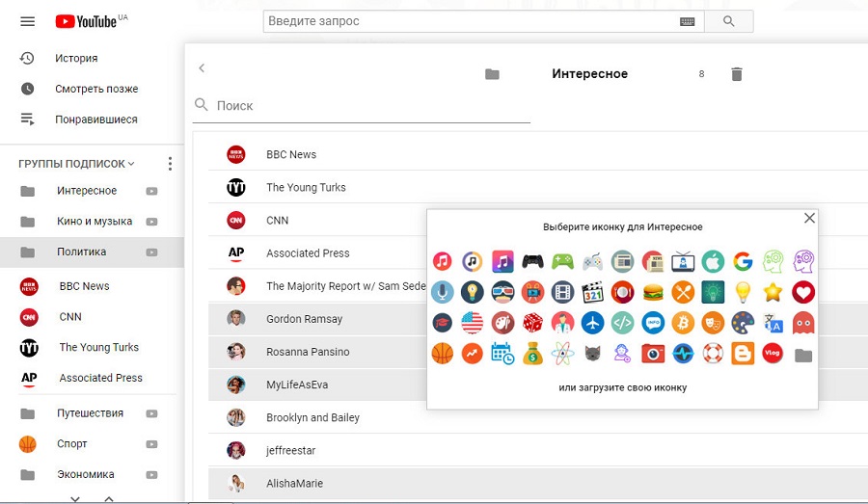Choose the blue airplane icon
This screenshot has width=868, height=504.
click(592, 323)
